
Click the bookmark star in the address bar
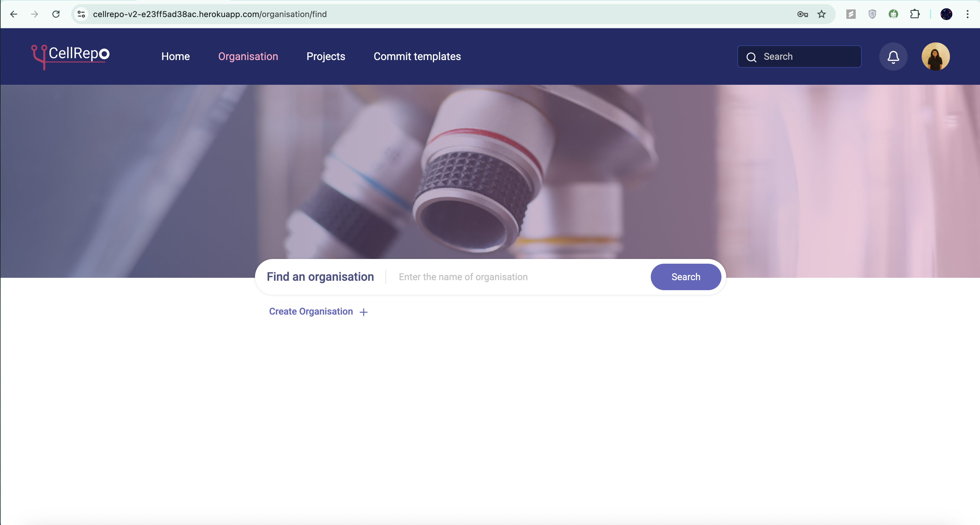pyautogui.click(x=822, y=14)
